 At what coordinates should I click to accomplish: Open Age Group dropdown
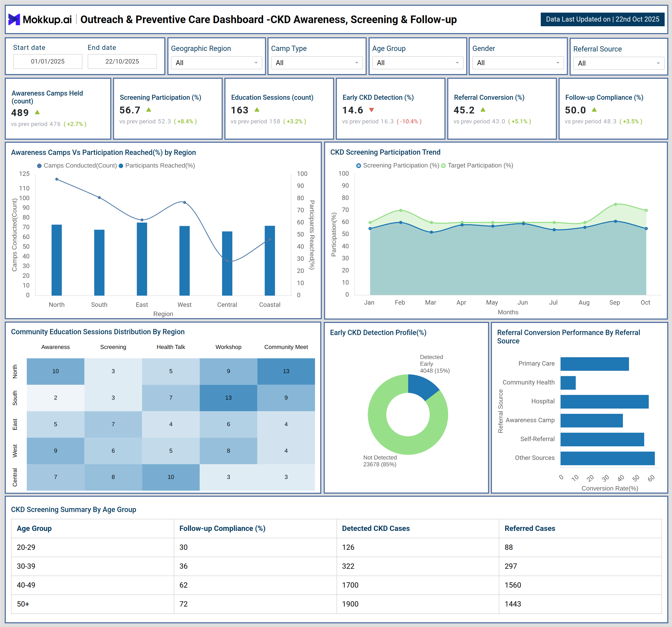point(417,63)
